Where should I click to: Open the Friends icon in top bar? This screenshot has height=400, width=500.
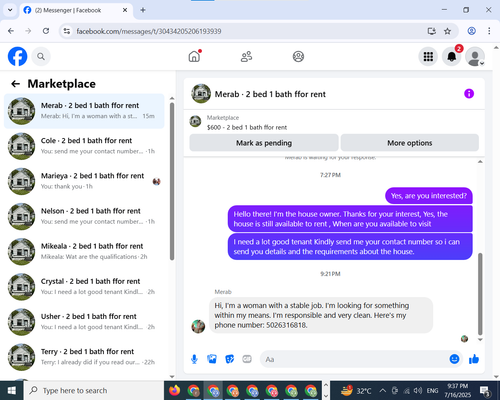[246, 57]
